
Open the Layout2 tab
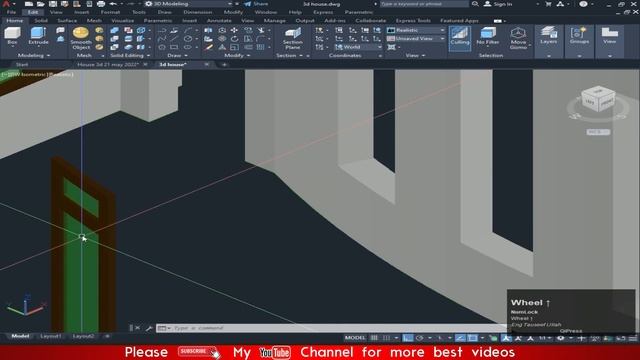(x=83, y=336)
